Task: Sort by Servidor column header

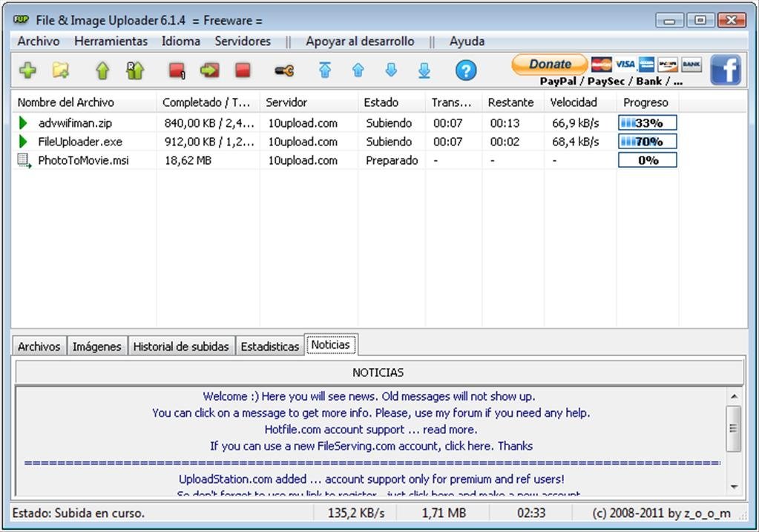Action: (309, 102)
